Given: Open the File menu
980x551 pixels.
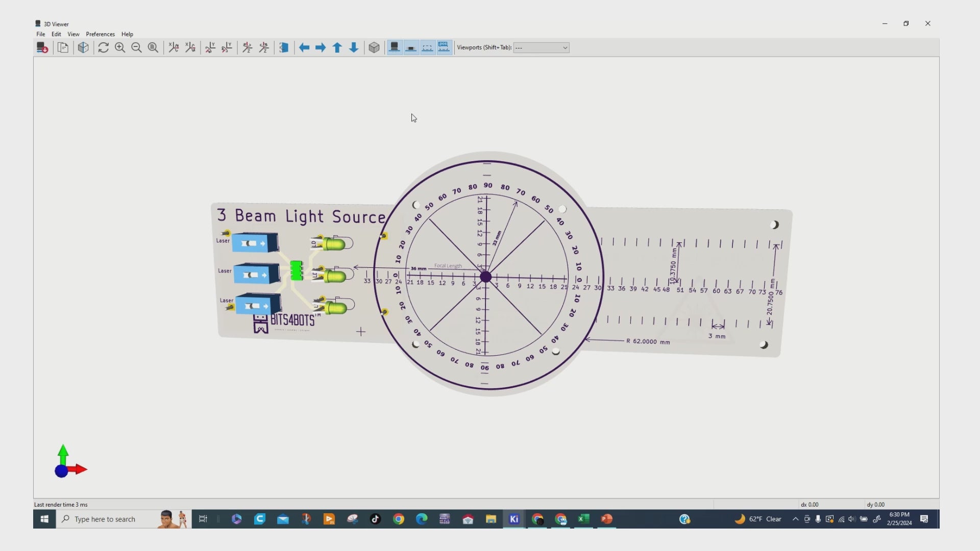Looking at the screenshot, I should click(x=40, y=34).
